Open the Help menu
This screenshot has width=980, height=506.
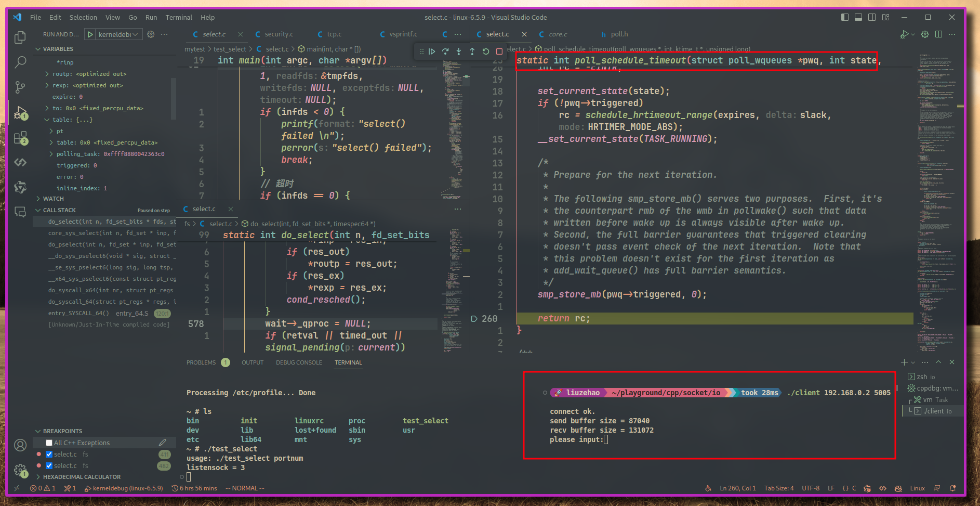click(207, 17)
